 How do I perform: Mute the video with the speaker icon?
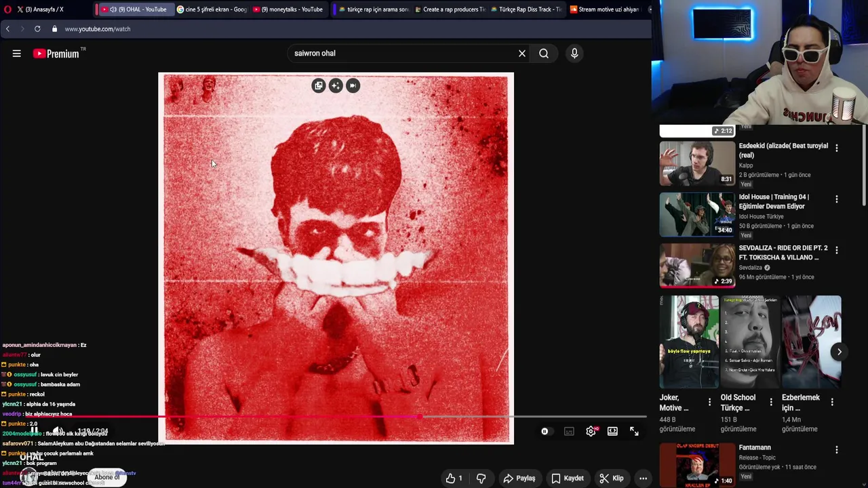point(58,431)
